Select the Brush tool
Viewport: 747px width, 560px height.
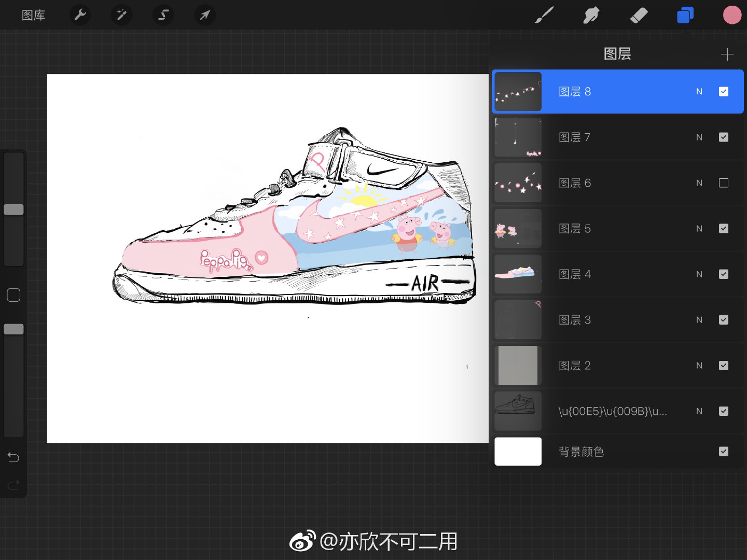(x=544, y=15)
